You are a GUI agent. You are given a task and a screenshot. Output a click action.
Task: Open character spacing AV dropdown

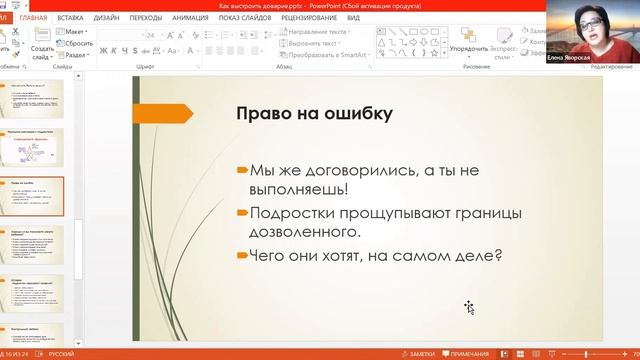tap(158, 51)
